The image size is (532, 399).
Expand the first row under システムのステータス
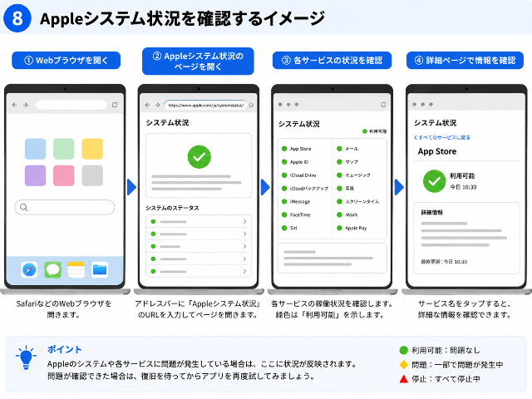199,222
